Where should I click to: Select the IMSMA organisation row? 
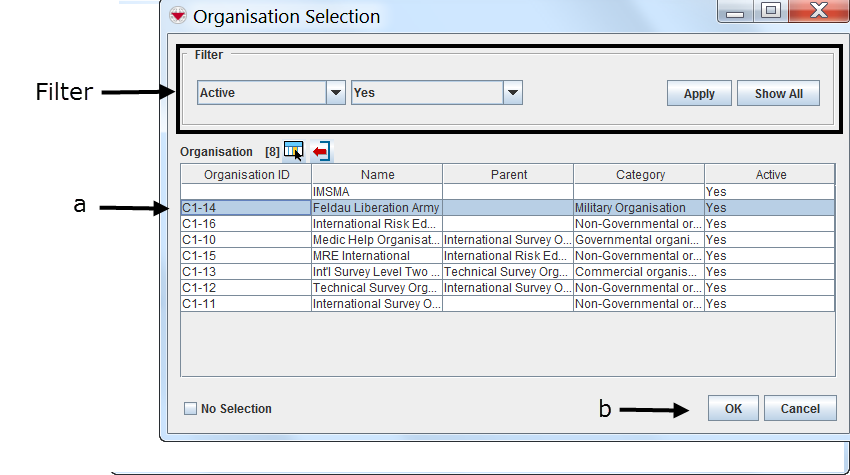point(376,191)
